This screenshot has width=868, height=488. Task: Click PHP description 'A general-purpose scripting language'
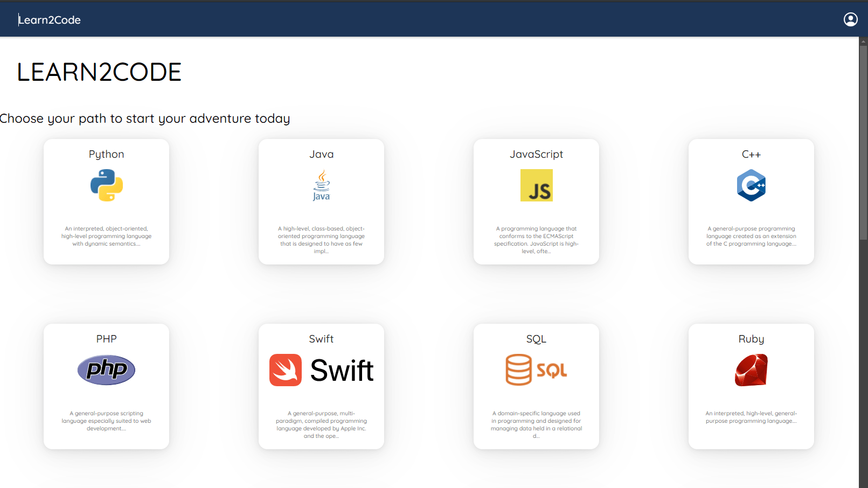(x=107, y=421)
